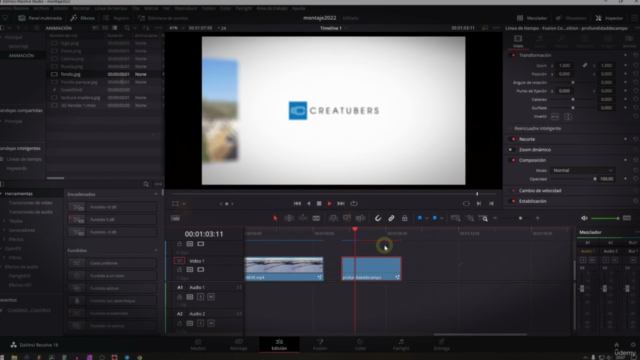Viewport: 640px width, 360px height.
Task: Select the arrow selection mode tool
Action: 275,218
